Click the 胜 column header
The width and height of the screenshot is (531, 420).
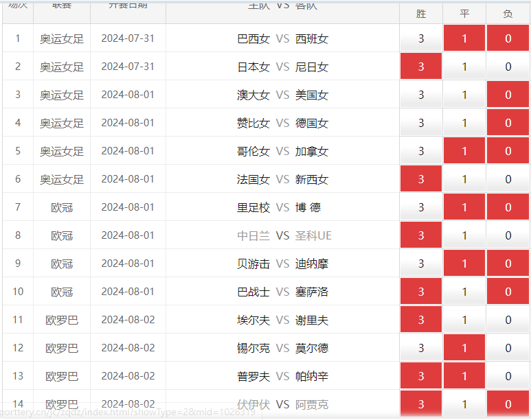click(x=421, y=14)
